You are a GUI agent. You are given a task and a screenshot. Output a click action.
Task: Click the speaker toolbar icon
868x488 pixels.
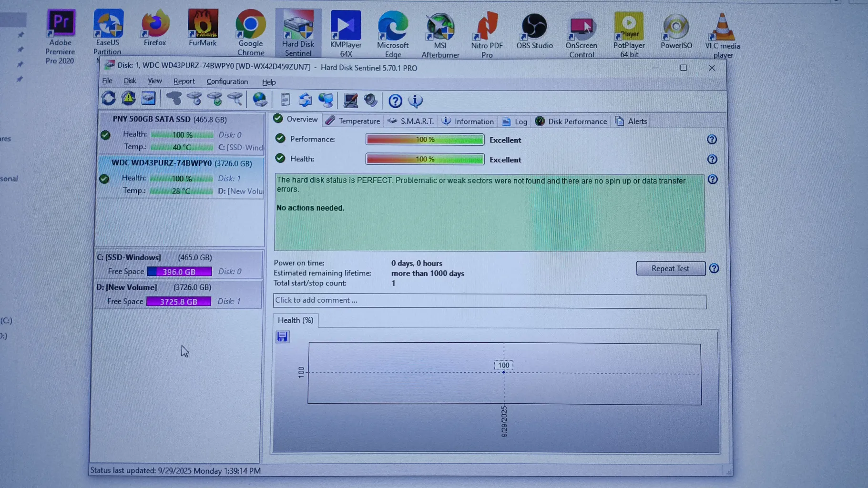tap(370, 101)
